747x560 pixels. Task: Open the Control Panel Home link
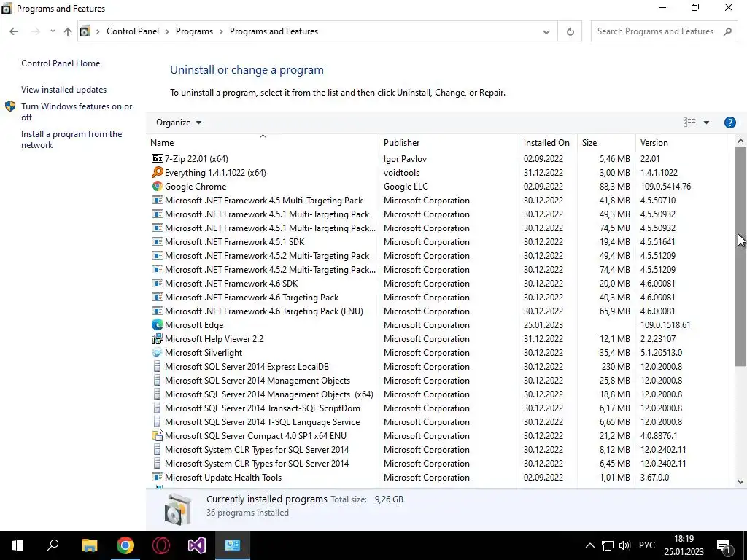[x=61, y=63]
